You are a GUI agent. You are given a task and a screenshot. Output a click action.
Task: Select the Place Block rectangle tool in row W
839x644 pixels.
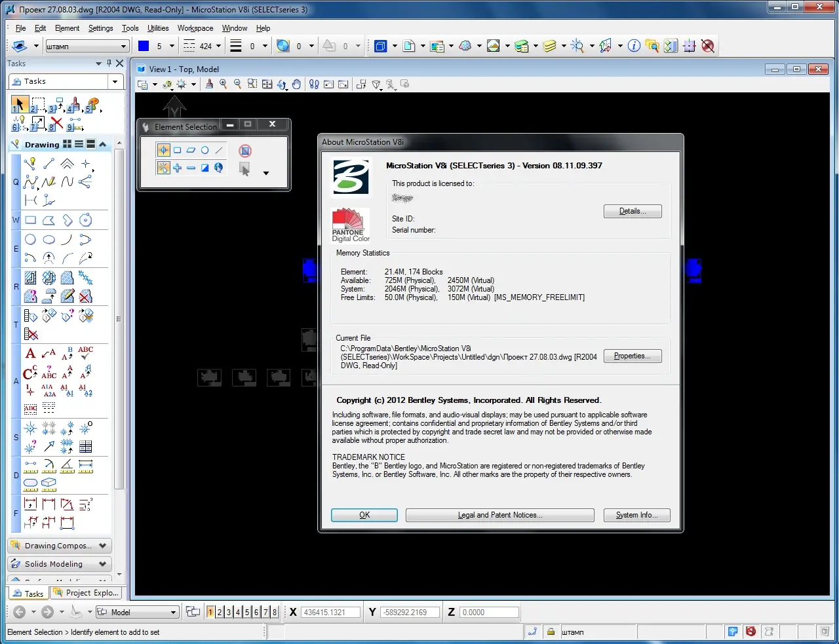point(31,220)
